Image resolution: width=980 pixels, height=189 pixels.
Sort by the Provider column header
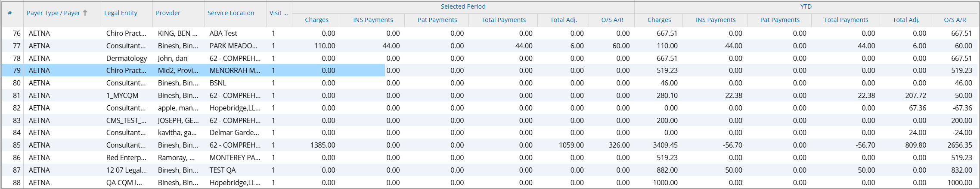[168, 13]
